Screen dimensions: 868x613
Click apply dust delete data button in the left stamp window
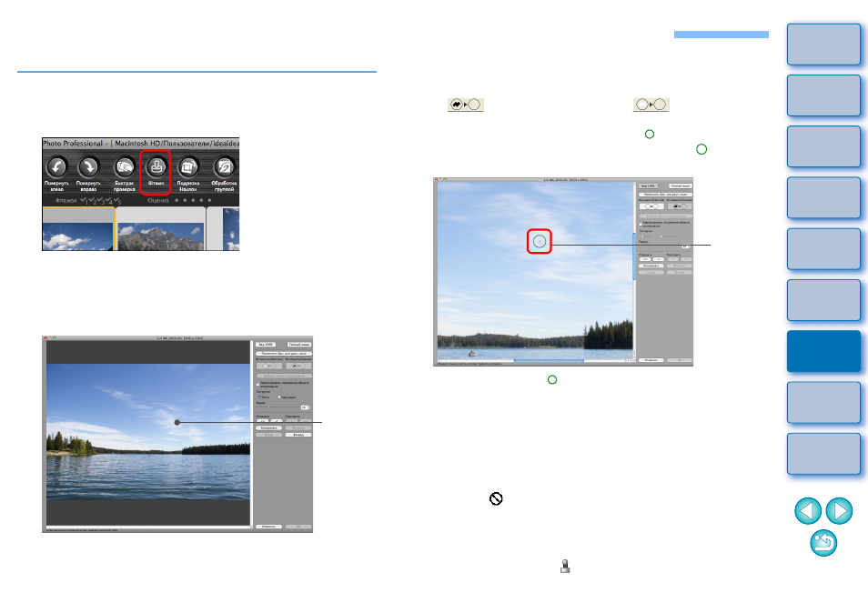pyautogui.click(x=284, y=354)
